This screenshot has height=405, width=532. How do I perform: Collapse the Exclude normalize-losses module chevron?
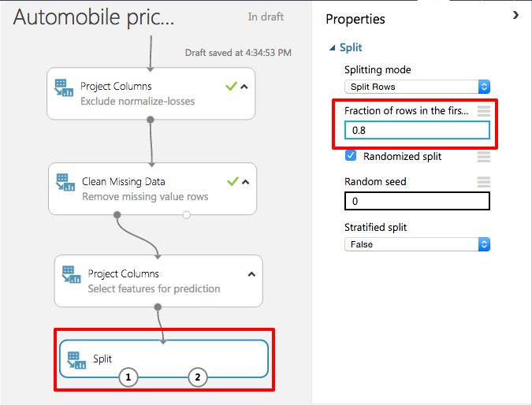(x=244, y=87)
